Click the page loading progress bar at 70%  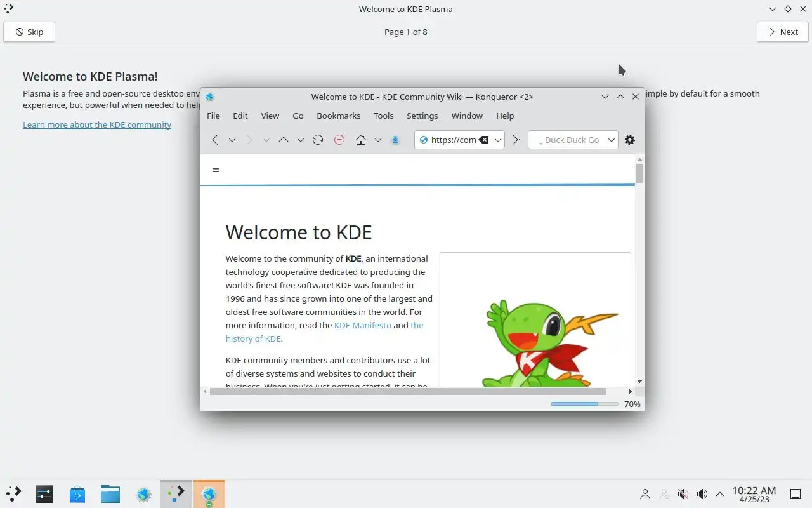point(584,404)
